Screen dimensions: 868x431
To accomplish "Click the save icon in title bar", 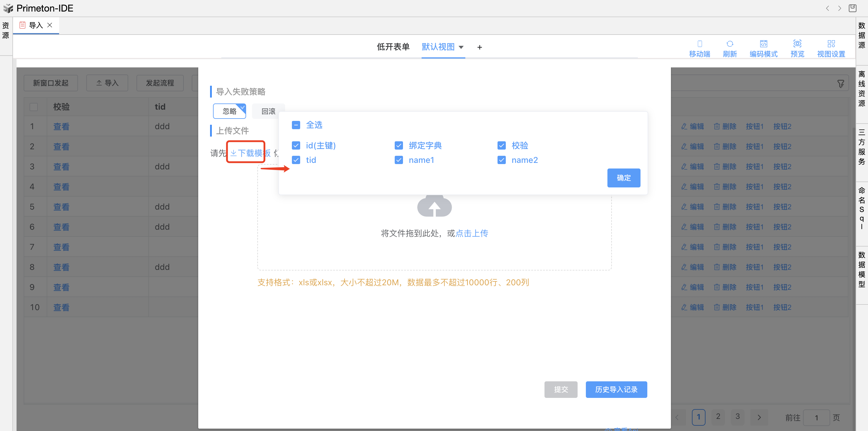I will [852, 8].
